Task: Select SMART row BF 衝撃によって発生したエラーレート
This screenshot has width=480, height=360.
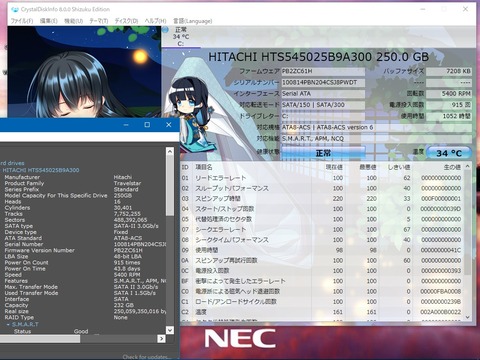Action: pos(322,281)
